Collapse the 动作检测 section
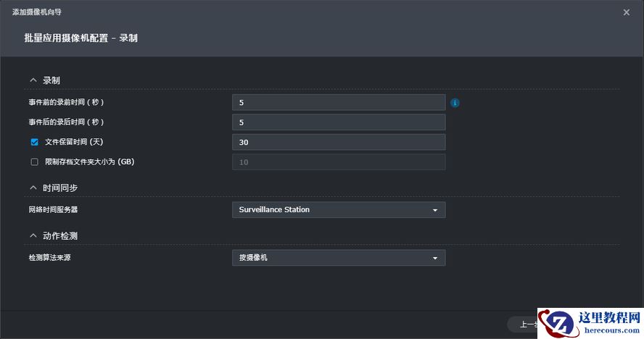644x339 pixels. pos(33,235)
